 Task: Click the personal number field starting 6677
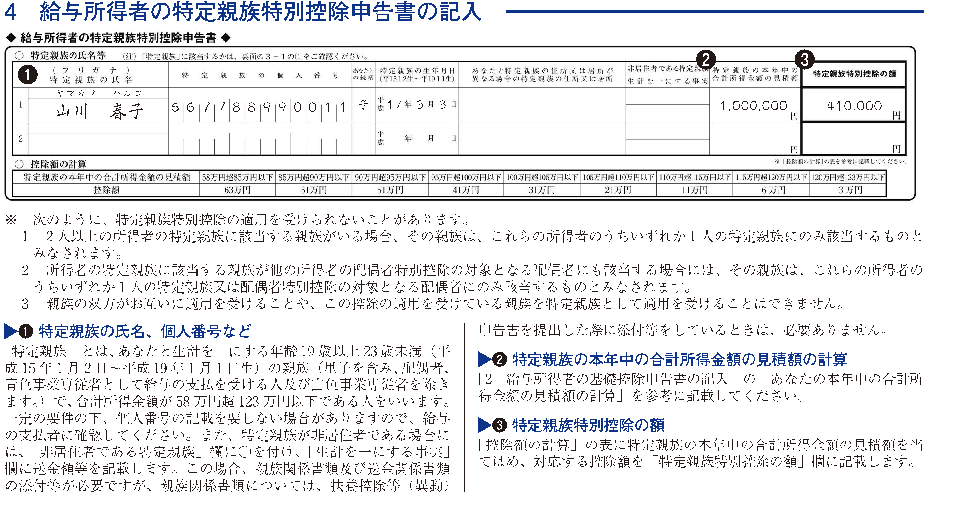(259, 107)
